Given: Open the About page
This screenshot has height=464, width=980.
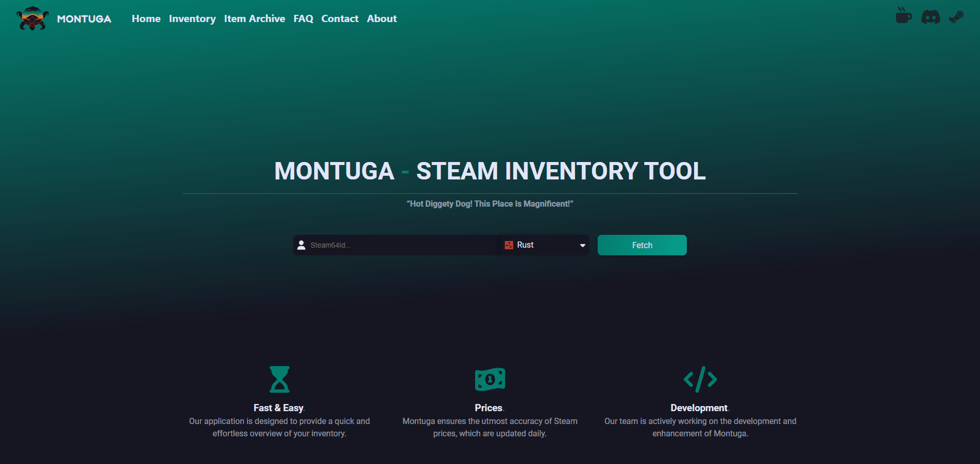Looking at the screenshot, I should tap(382, 19).
